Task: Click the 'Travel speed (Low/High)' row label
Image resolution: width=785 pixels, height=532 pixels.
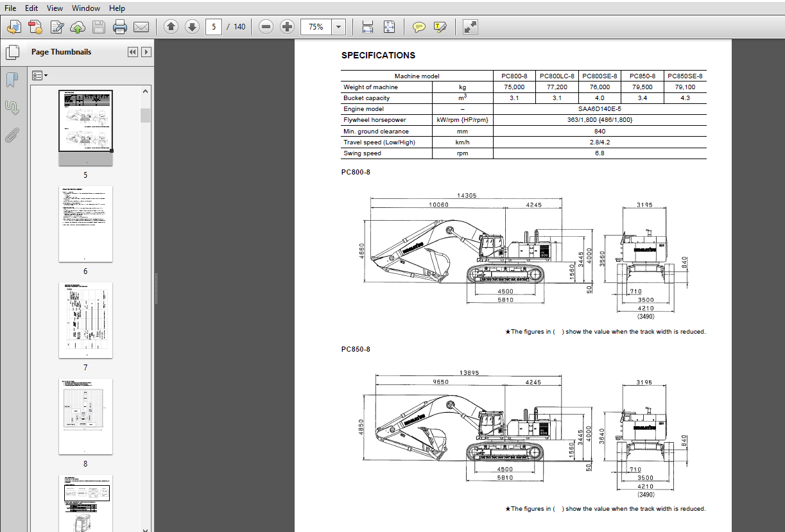Action: 379,142
